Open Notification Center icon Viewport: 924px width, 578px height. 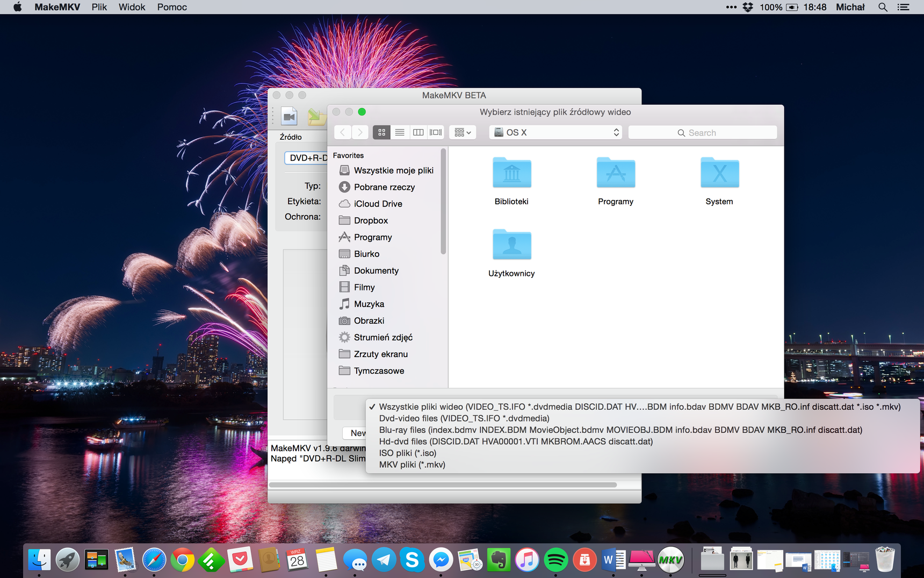point(904,7)
